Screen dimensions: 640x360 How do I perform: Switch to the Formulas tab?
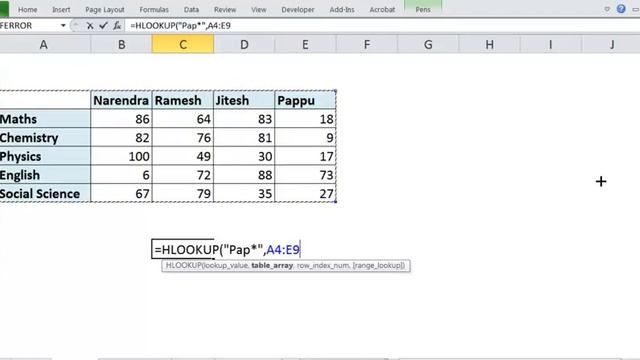tap(154, 9)
